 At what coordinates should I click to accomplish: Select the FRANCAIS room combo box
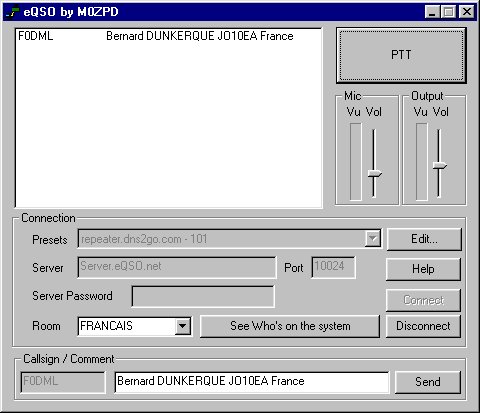click(134, 326)
